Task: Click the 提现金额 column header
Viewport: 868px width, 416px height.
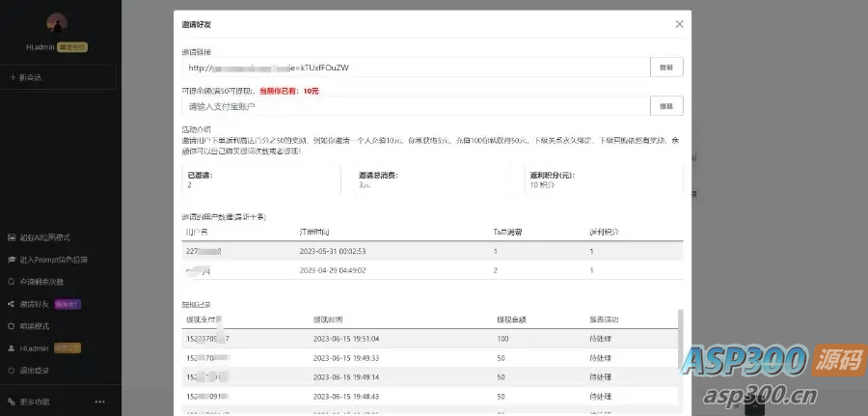Action: (511, 319)
